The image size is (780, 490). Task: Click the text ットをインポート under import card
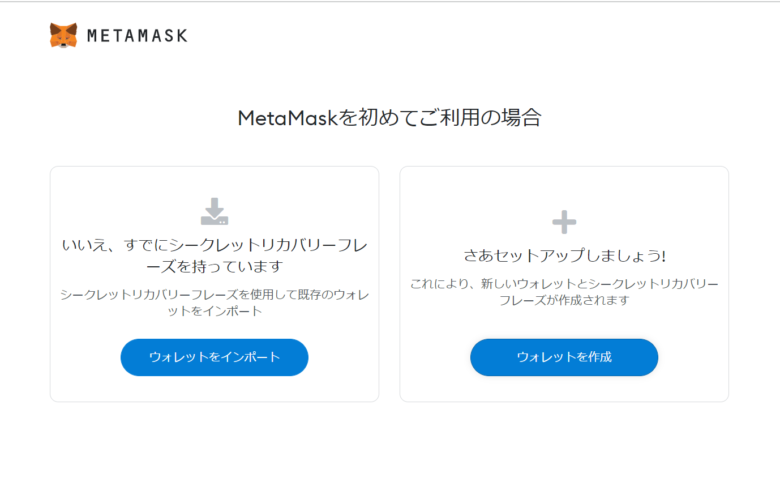(214, 311)
